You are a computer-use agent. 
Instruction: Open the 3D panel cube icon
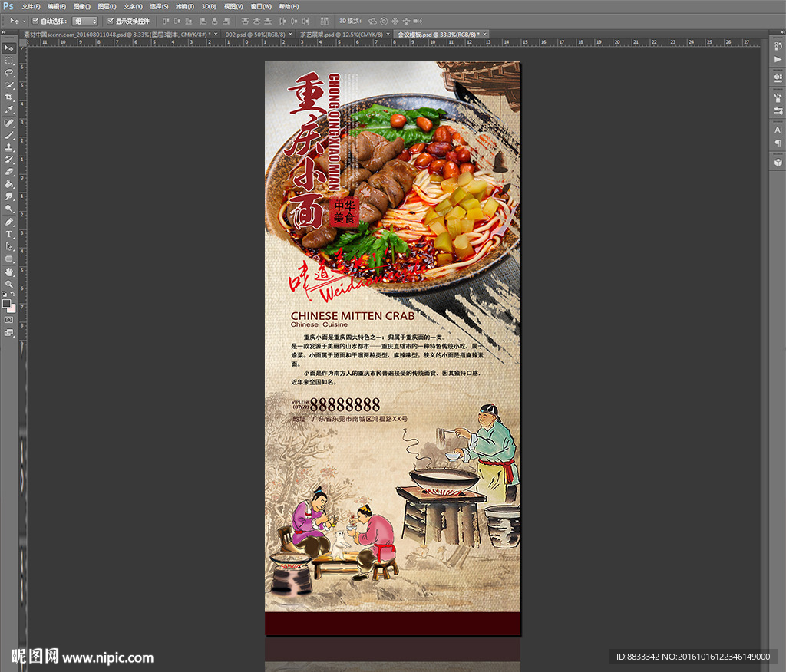pyautogui.click(x=778, y=163)
